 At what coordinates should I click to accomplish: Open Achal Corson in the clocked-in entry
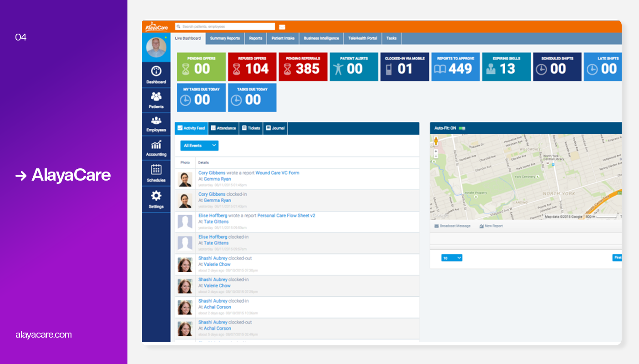click(x=217, y=307)
